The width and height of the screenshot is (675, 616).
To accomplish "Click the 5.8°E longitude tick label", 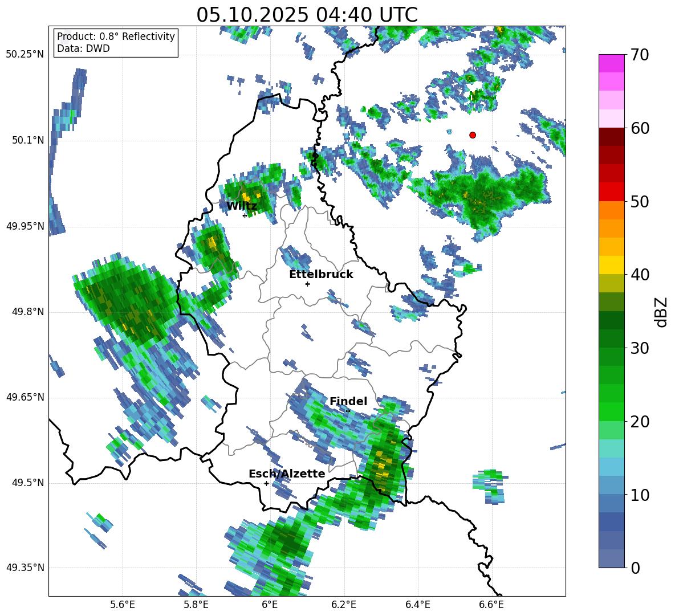I will (x=196, y=605).
